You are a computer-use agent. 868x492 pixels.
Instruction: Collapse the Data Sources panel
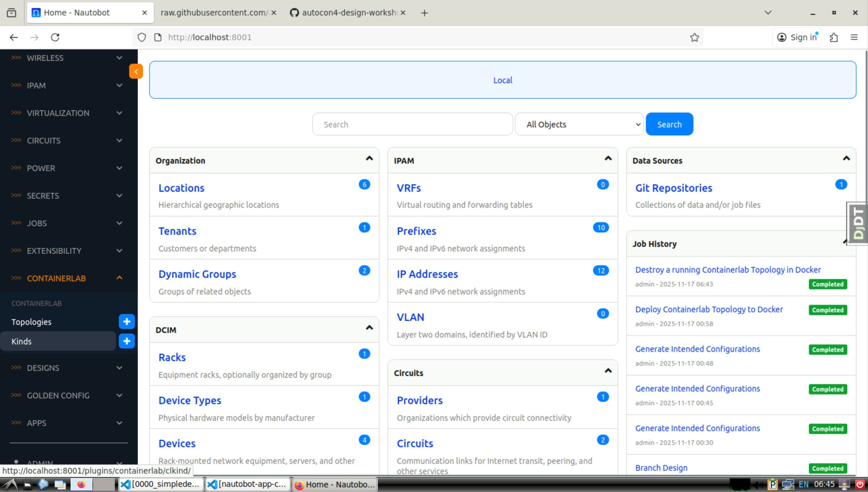tap(846, 158)
